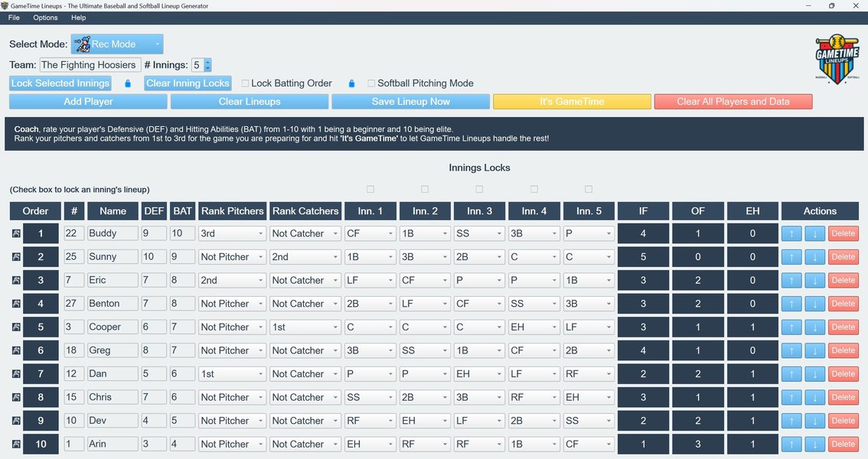Open Greg's Inn. 3 position dropdown

(479, 350)
